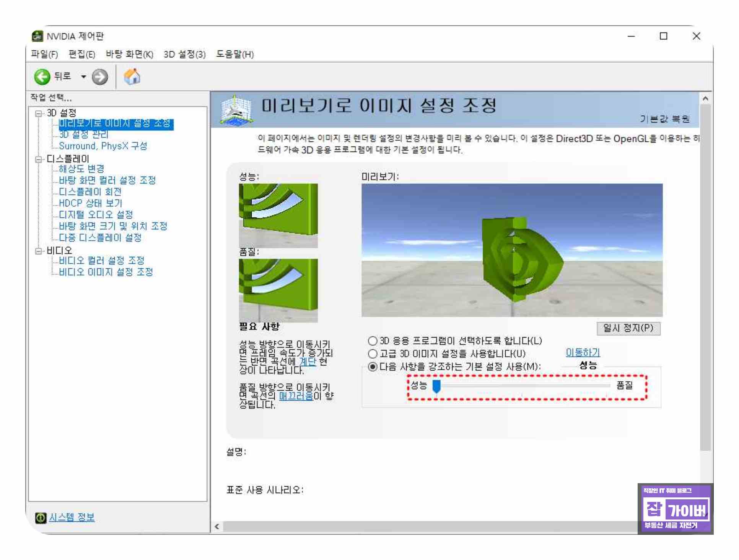The image size is (739, 560).
Task: Click the grey Forward arrow icon
Action: 100,77
